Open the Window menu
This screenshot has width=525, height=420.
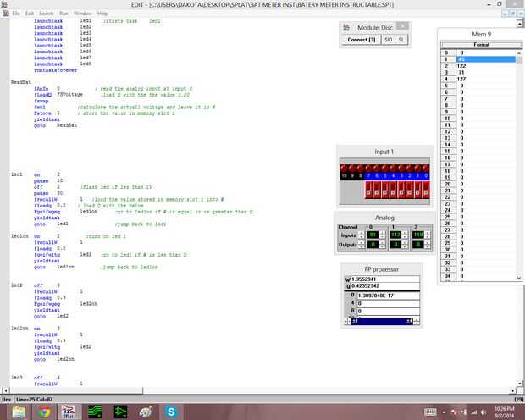tap(82, 14)
